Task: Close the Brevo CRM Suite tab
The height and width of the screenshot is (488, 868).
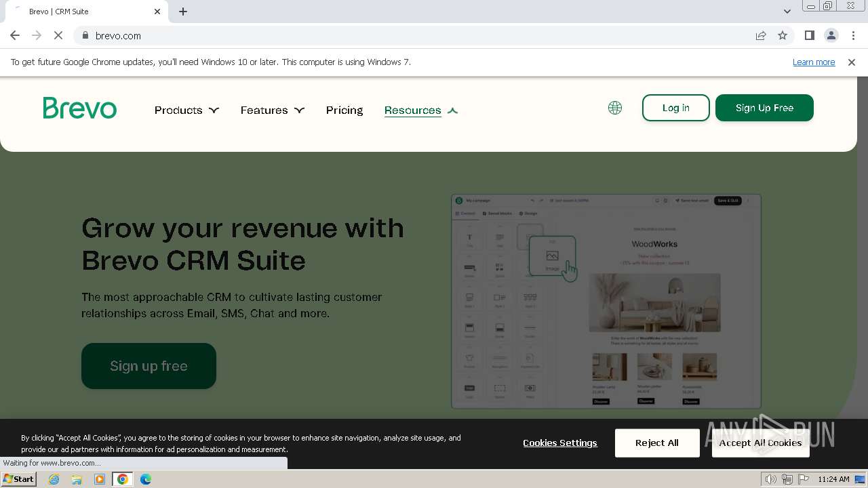Action: (x=157, y=12)
